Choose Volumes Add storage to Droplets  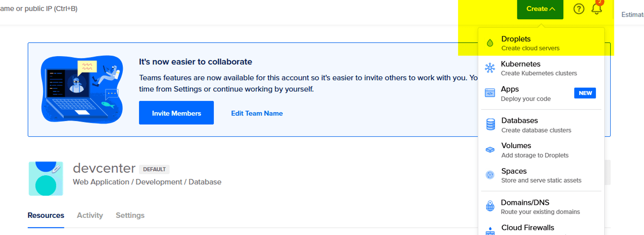click(x=541, y=150)
